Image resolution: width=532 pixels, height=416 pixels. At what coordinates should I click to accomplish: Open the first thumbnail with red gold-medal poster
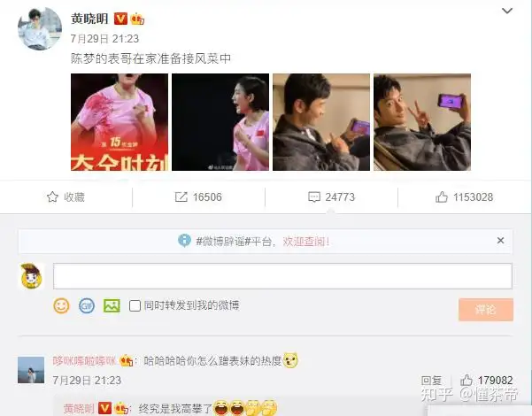120,122
